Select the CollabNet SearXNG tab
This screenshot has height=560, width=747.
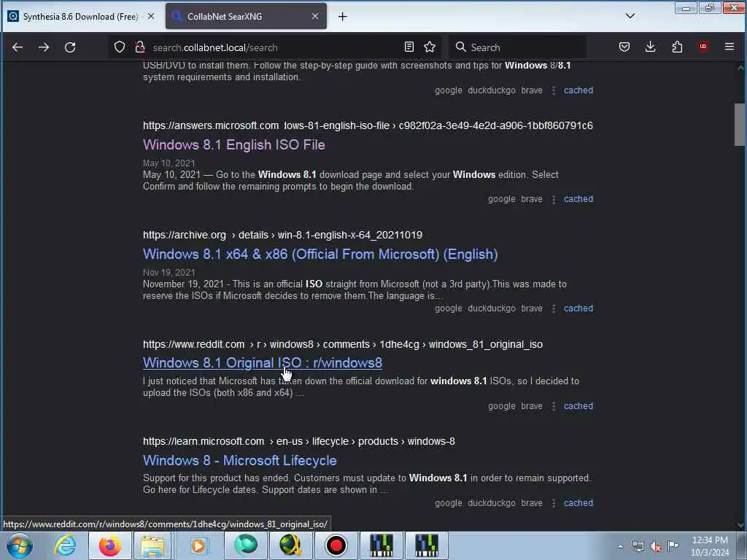click(247, 16)
